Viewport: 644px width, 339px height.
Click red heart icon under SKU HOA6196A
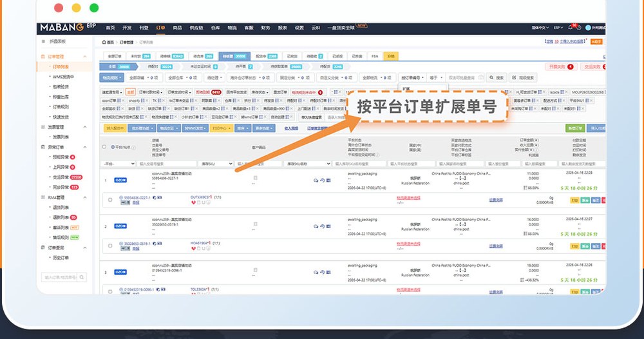pyautogui.click(x=193, y=249)
